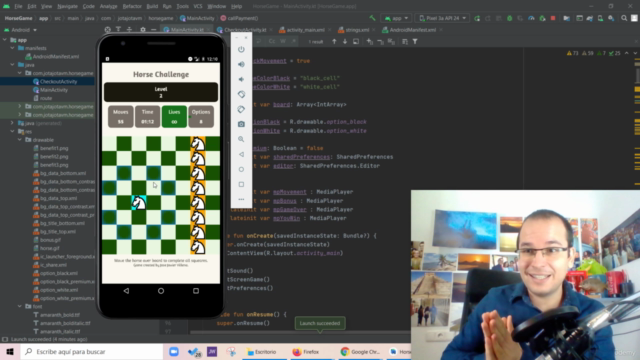Viewport: 640px width, 360px height.
Task: Take emulator screenshot with camera icon
Action: [x=241, y=124]
